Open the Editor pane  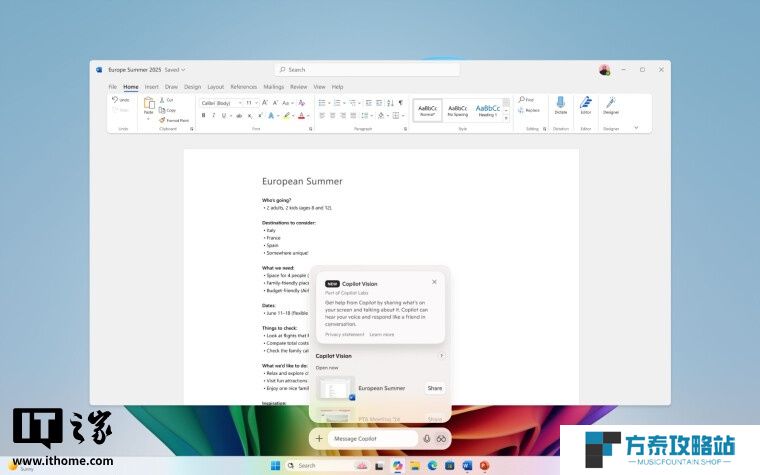tap(586, 105)
